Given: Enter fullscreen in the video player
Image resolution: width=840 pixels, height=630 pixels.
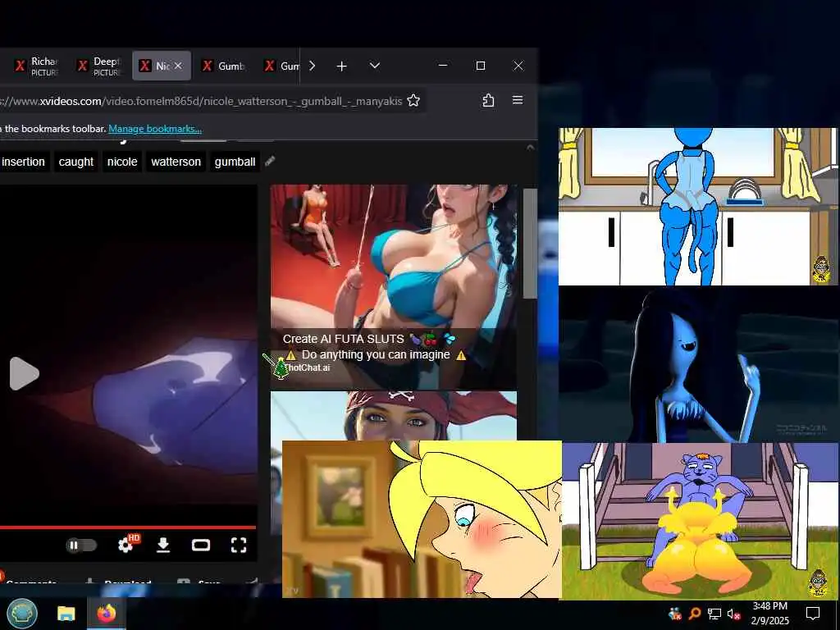Looking at the screenshot, I should pos(239,546).
